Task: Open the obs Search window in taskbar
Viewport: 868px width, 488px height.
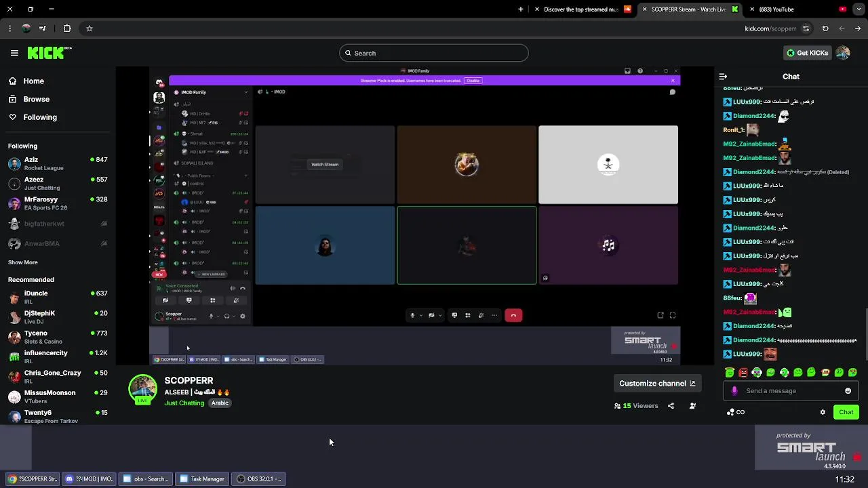Action: pyautogui.click(x=145, y=479)
